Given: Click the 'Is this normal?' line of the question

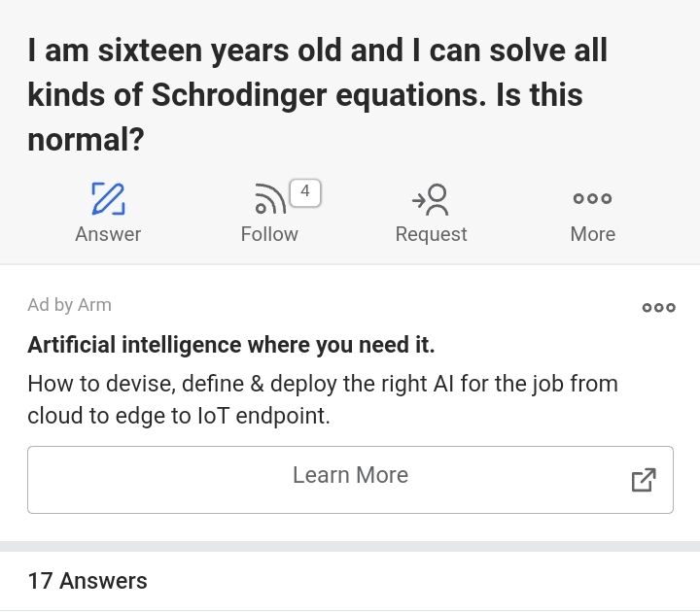Looking at the screenshot, I should coord(86,140).
